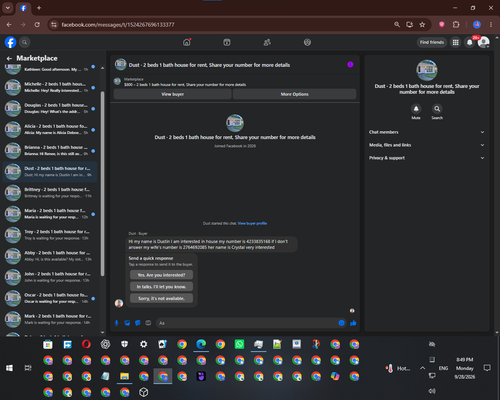Open Microsoft Edge on the taskbar
The image size is (500, 400).
201,344
